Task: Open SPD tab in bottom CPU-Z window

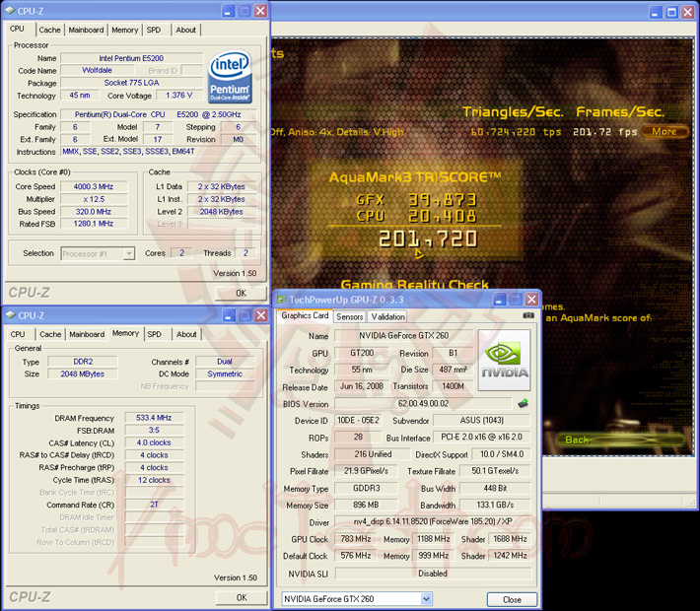Action: pyautogui.click(x=155, y=334)
